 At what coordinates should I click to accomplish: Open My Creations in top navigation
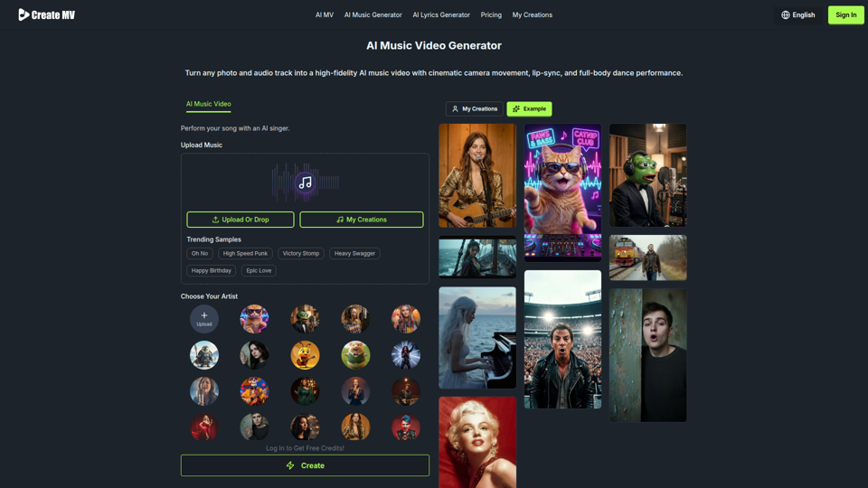click(532, 15)
